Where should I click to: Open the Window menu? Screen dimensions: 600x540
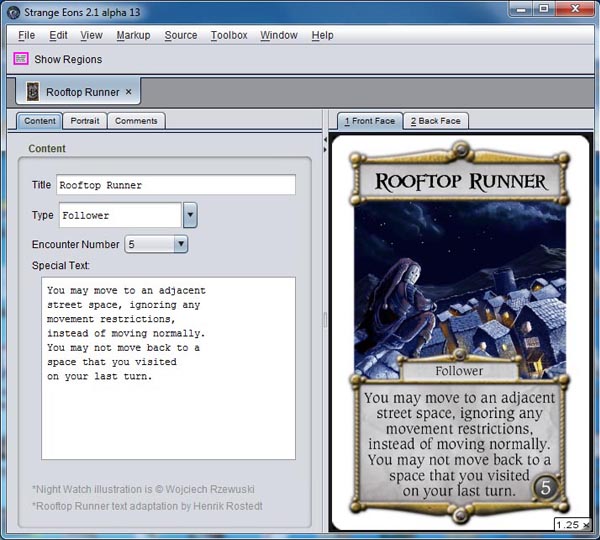pyautogui.click(x=279, y=35)
